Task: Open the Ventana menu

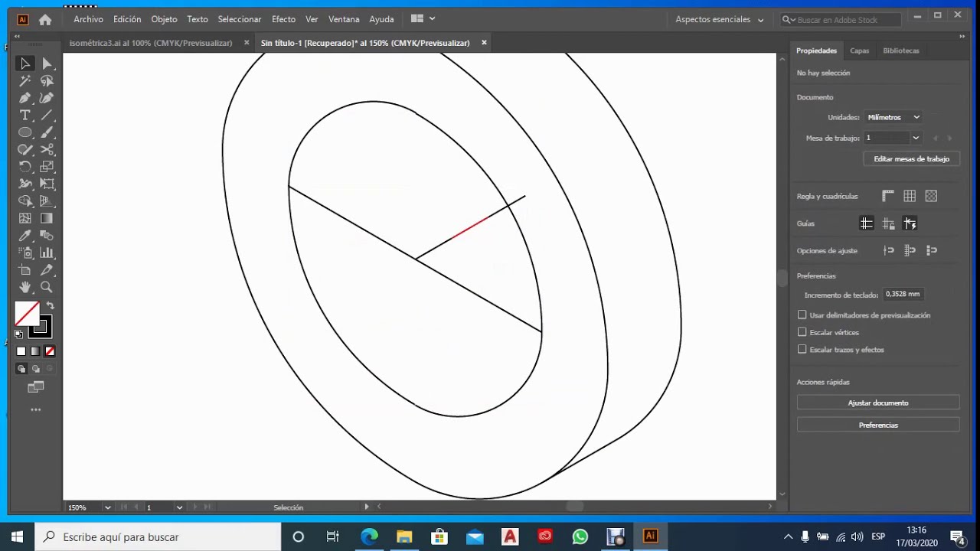Action: (344, 20)
